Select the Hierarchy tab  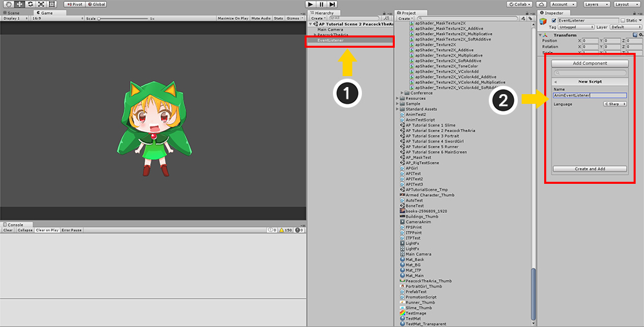pyautogui.click(x=323, y=13)
